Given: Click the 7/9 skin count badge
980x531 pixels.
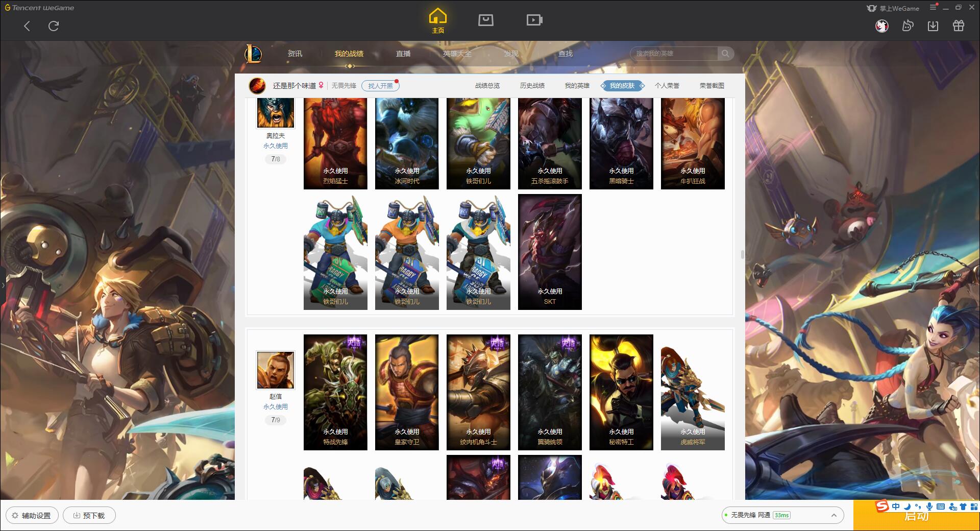Looking at the screenshot, I should pos(276,420).
